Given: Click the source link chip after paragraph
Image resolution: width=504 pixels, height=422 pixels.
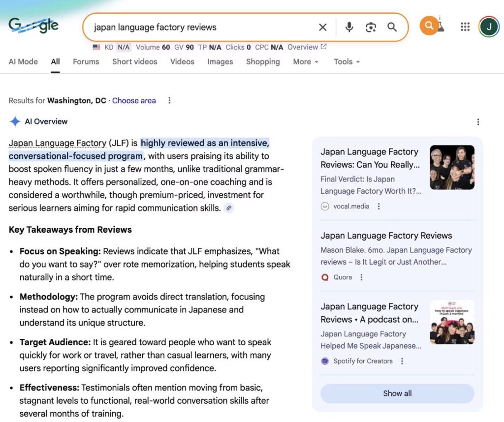Looking at the screenshot, I should (228, 208).
